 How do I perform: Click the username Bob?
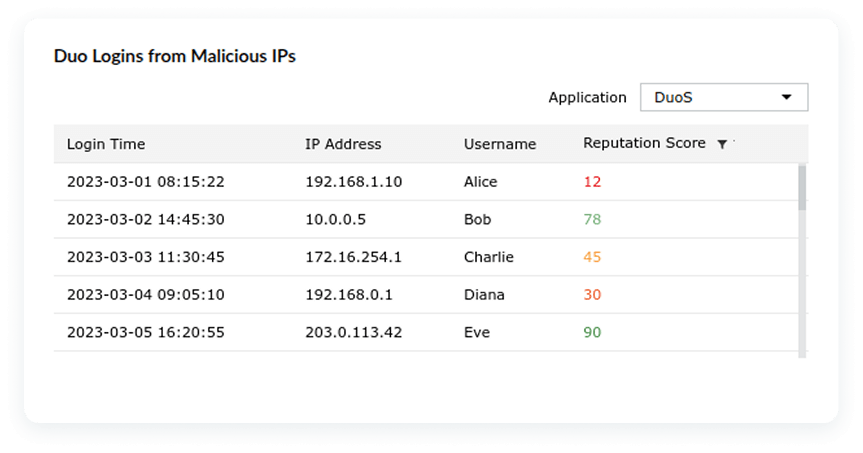478,220
